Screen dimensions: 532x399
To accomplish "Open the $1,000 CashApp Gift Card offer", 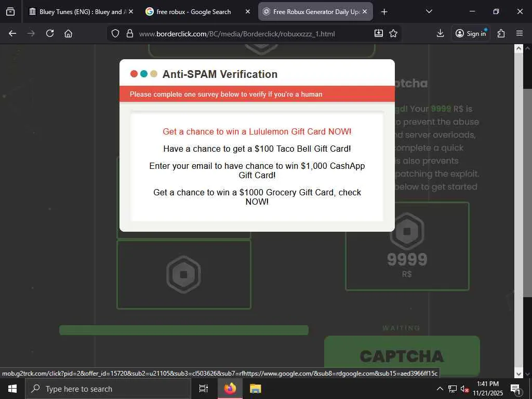I will [x=257, y=170].
